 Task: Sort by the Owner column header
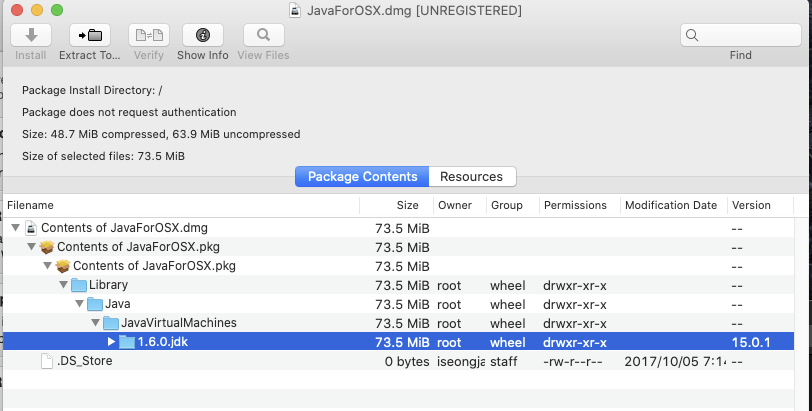pyautogui.click(x=460, y=205)
